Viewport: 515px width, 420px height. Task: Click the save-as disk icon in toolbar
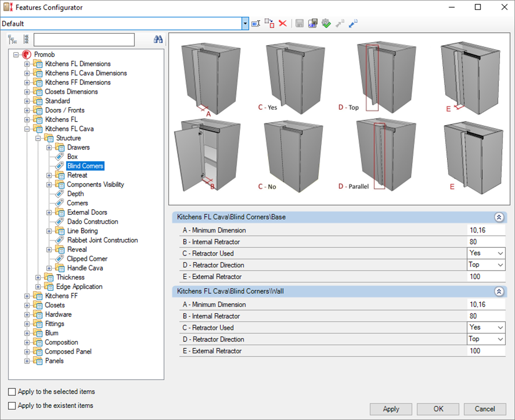pyautogui.click(x=313, y=23)
